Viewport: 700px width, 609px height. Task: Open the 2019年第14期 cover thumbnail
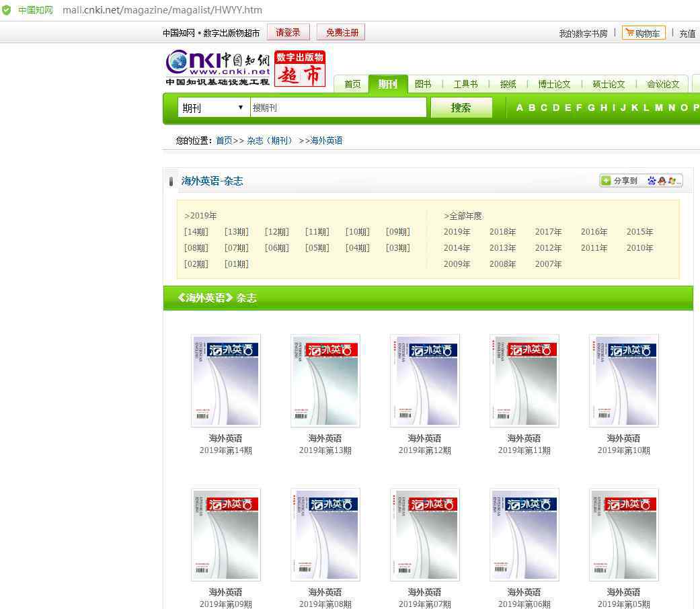[226, 380]
